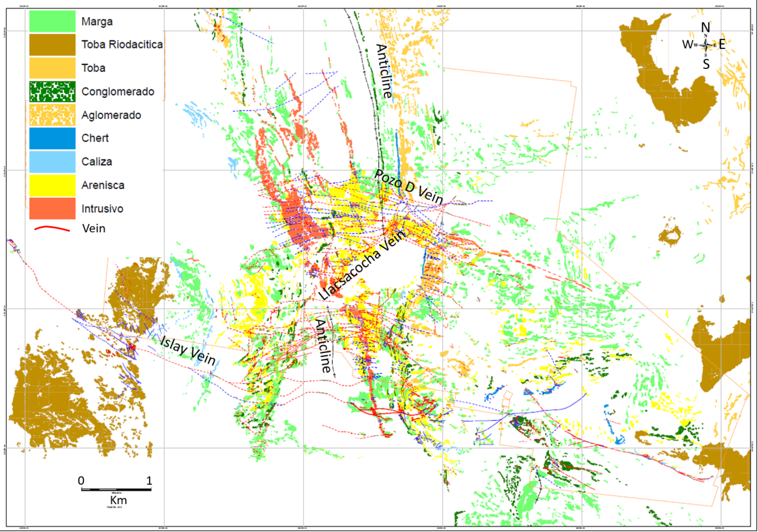Click the Arenisca legend label
Viewport: 758px width, 532px height.
(x=103, y=185)
